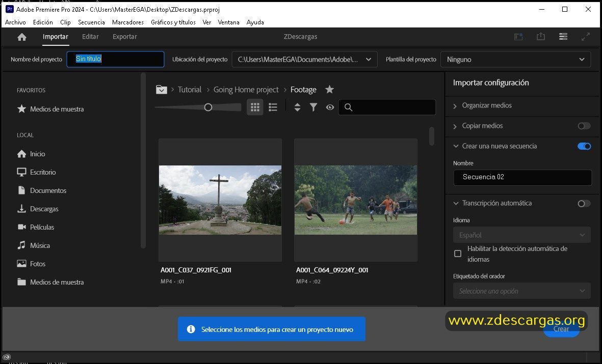Open the Edición menu

tap(43, 22)
